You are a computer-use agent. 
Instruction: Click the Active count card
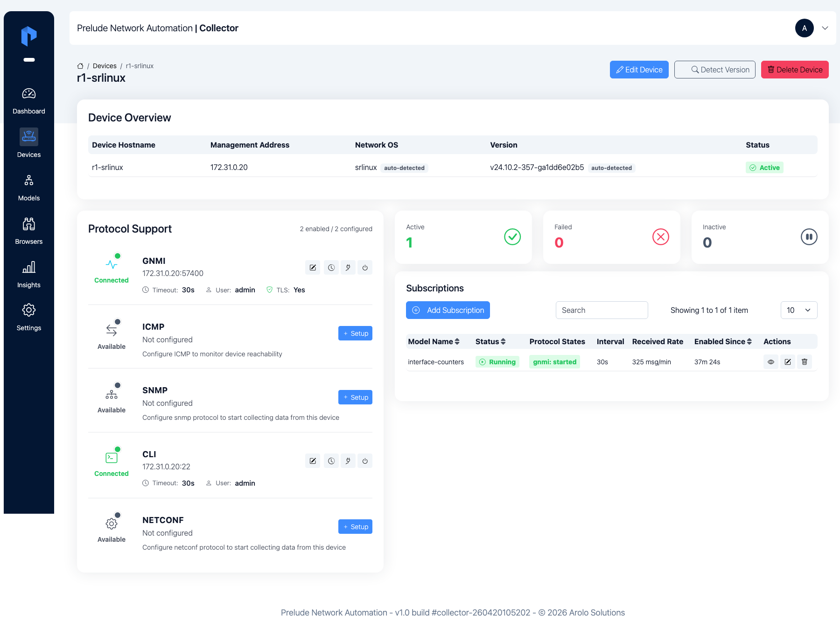[463, 237]
